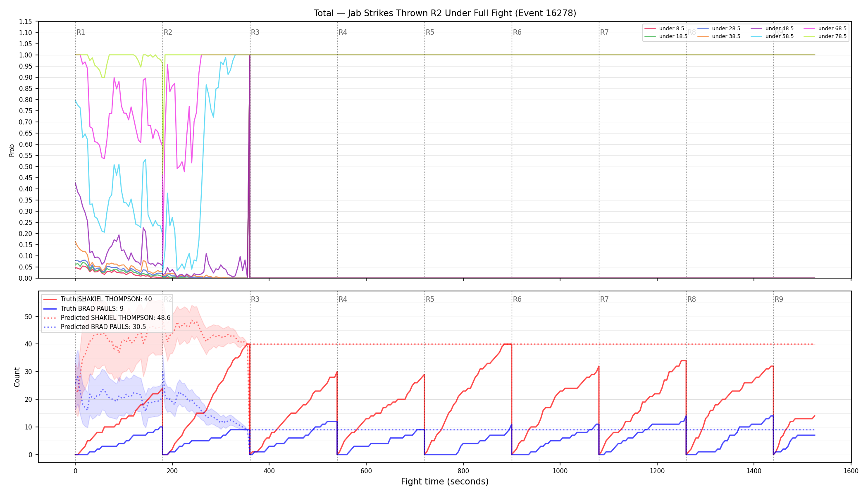The image size is (868, 496).
Task: Click 'Predicted SHAKIEL THOMPSON: 48.6' legend entry
Action: coord(107,318)
